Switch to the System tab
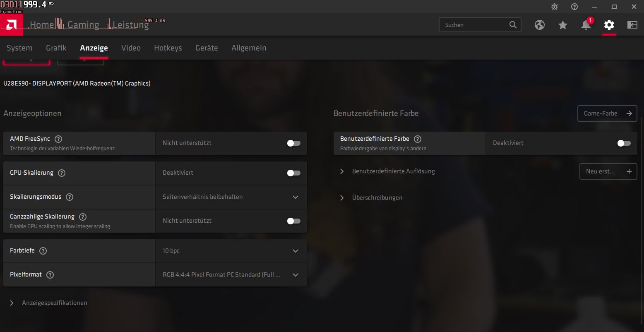 point(19,48)
